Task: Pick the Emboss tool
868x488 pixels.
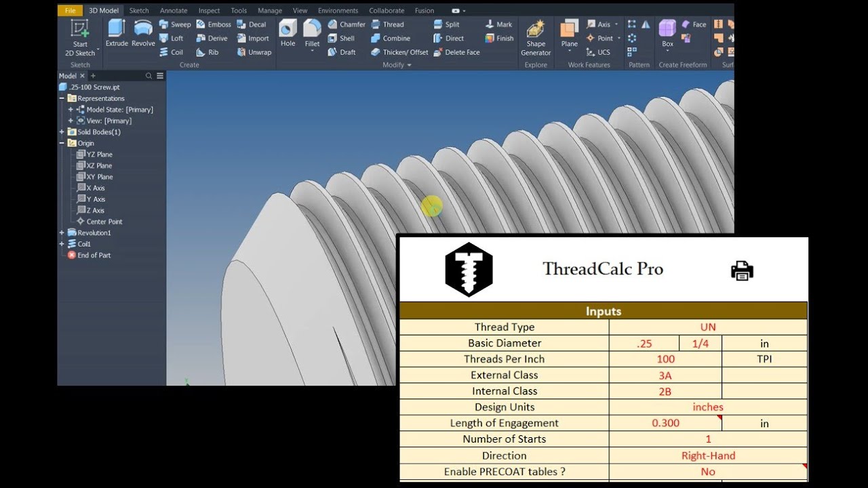Action: click(x=214, y=24)
